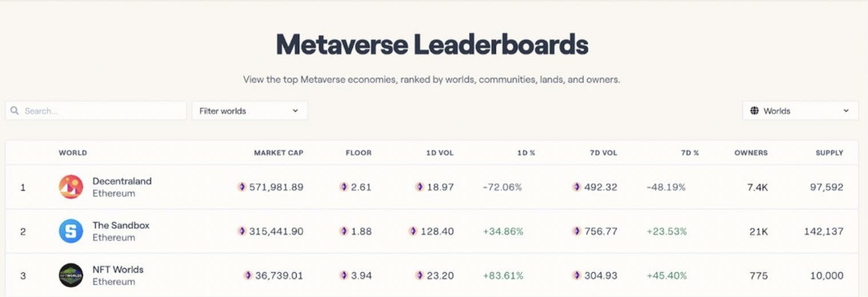Viewport: 868px width, 297px height.
Task: Click the NFT Worlds logo icon
Action: pyautogui.click(x=71, y=275)
